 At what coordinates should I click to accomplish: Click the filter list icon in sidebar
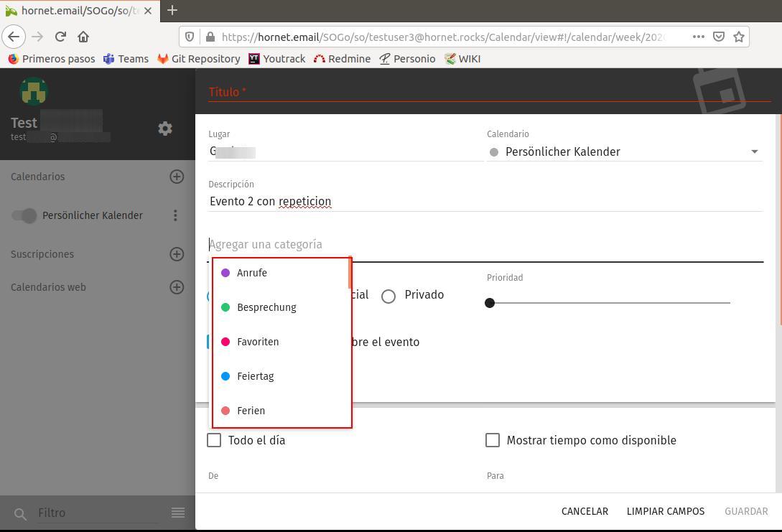click(x=178, y=513)
